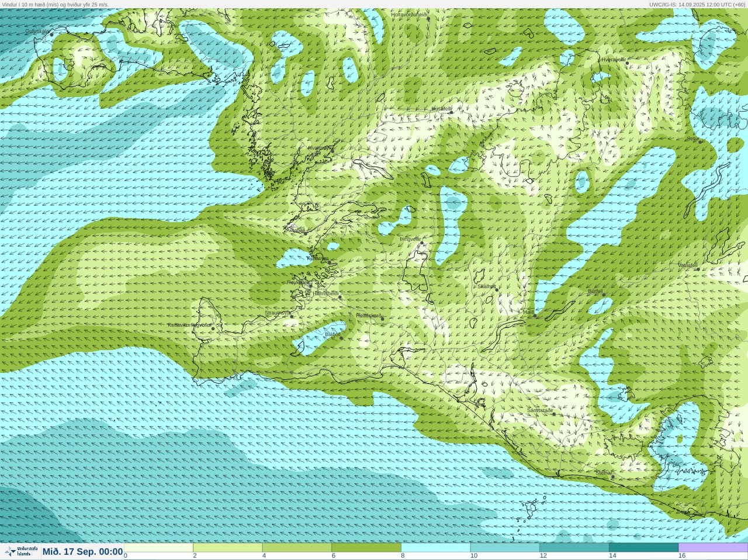
Task: Click the Gufuskálar station label
Action: (37, 31)
